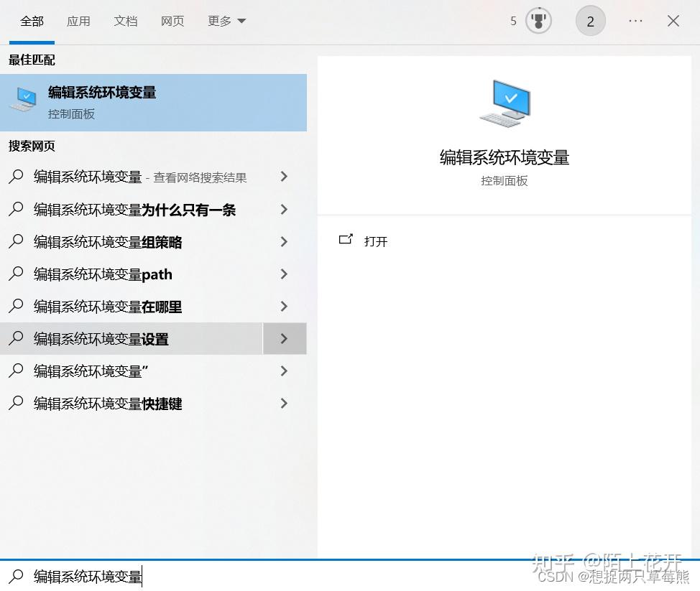Click the magnifier icon in the search bar

coord(16,577)
